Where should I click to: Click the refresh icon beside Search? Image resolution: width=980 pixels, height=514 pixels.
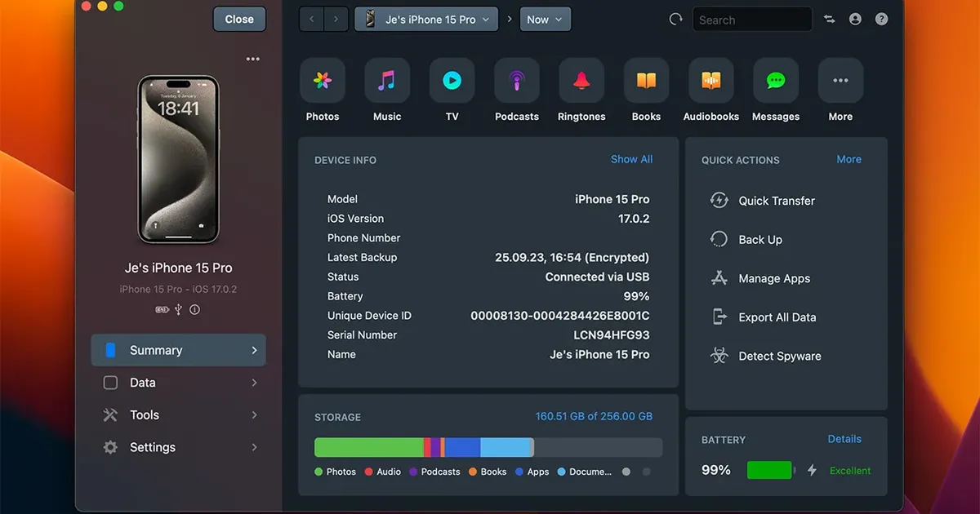(675, 20)
